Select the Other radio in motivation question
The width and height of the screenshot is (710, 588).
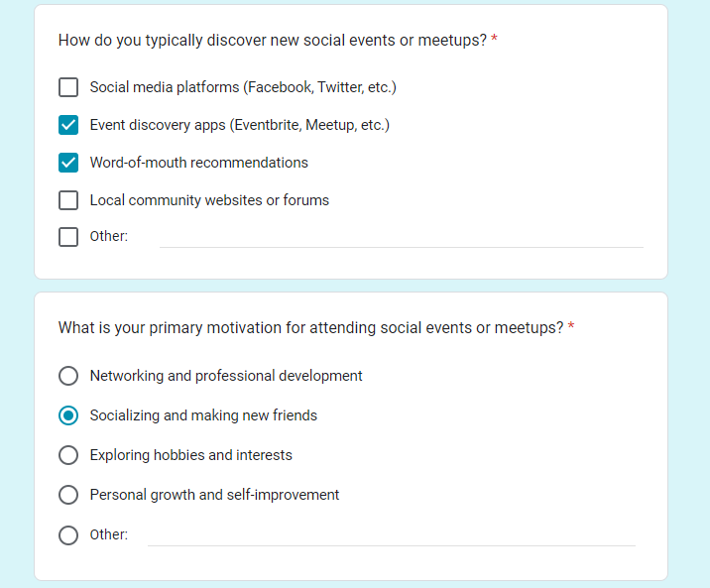coord(68,534)
